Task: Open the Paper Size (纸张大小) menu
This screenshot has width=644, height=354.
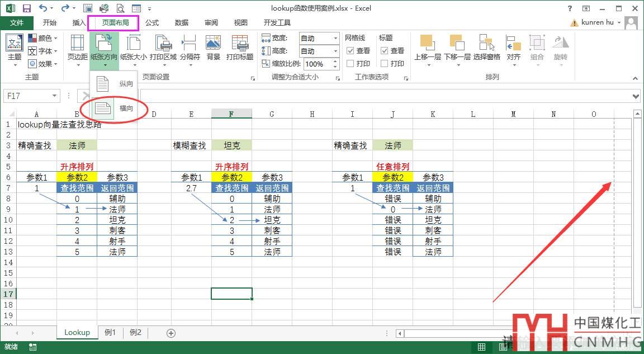Action: click(x=134, y=48)
